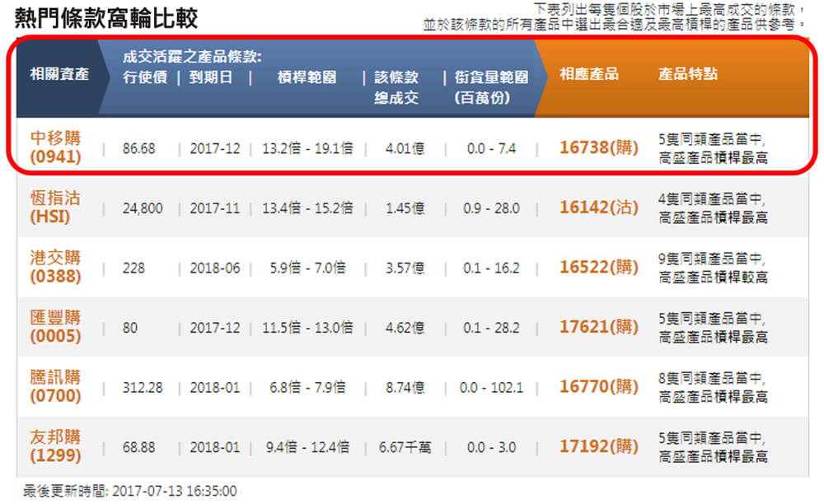Click warrant product 16142(沽)
The image size is (824, 504).
click(598, 208)
